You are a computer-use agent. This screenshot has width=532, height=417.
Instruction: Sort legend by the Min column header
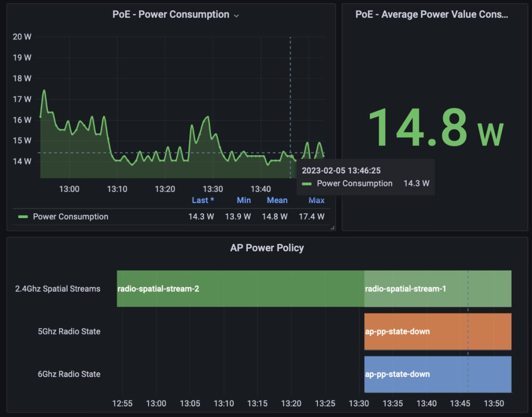tap(244, 200)
